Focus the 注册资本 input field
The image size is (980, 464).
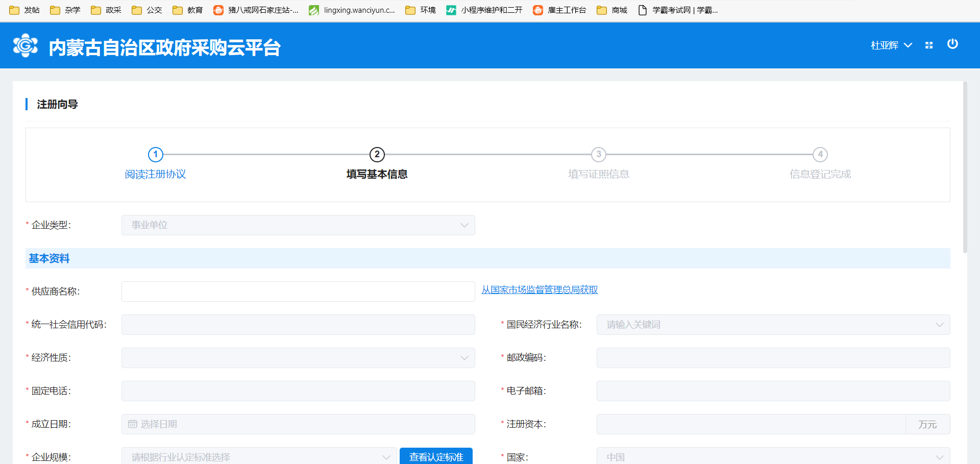click(751, 424)
